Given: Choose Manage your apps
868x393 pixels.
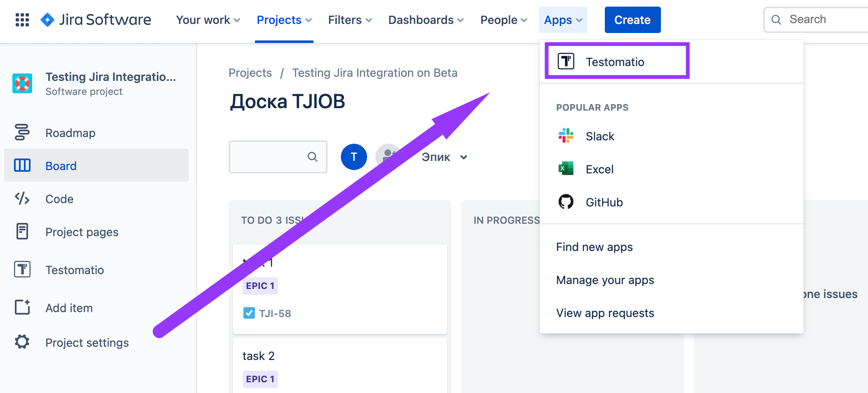Looking at the screenshot, I should (x=605, y=280).
